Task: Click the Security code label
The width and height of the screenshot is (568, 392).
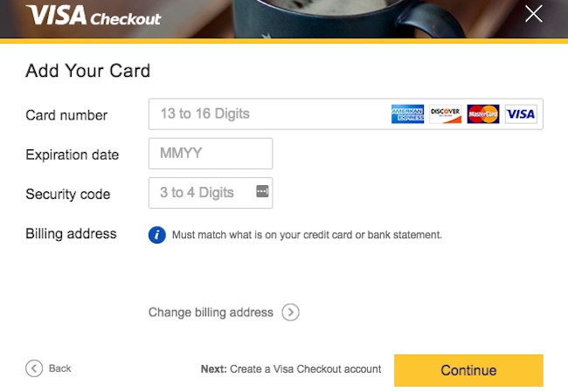Action: (68, 194)
